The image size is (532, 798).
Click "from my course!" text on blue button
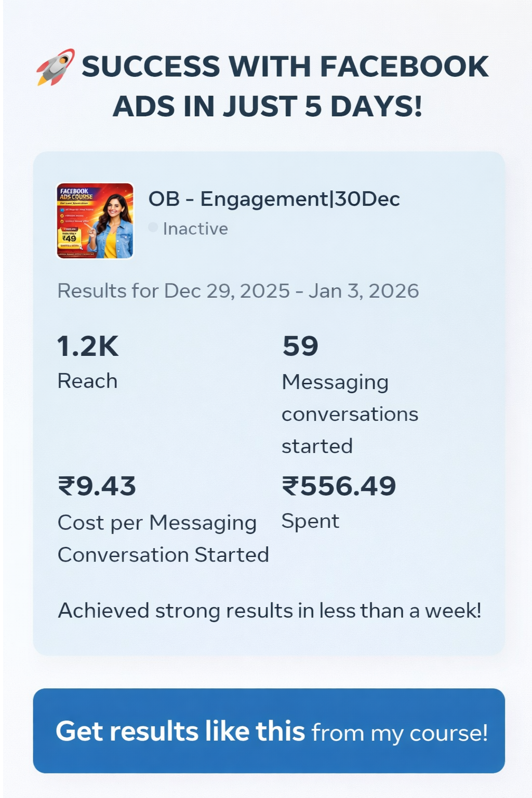[x=400, y=733]
